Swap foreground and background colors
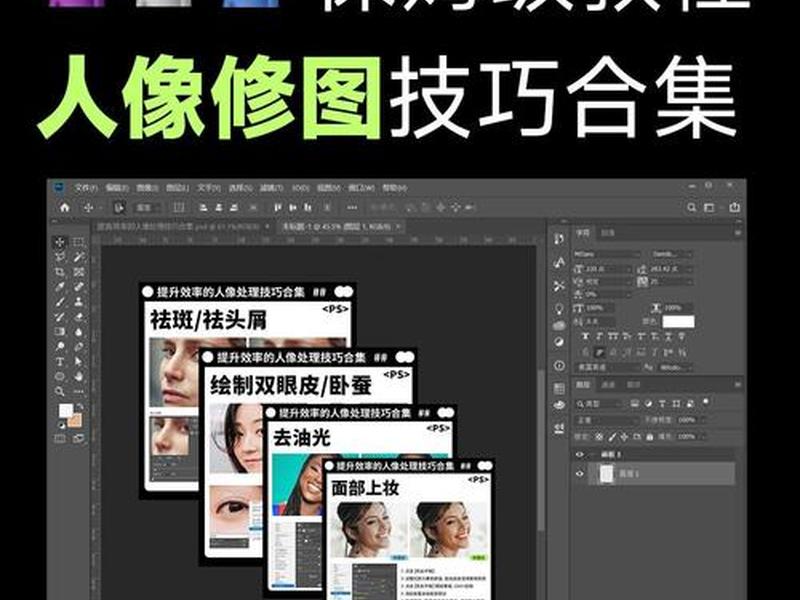The width and height of the screenshot is (800, 600). click(x=80, y=407)
